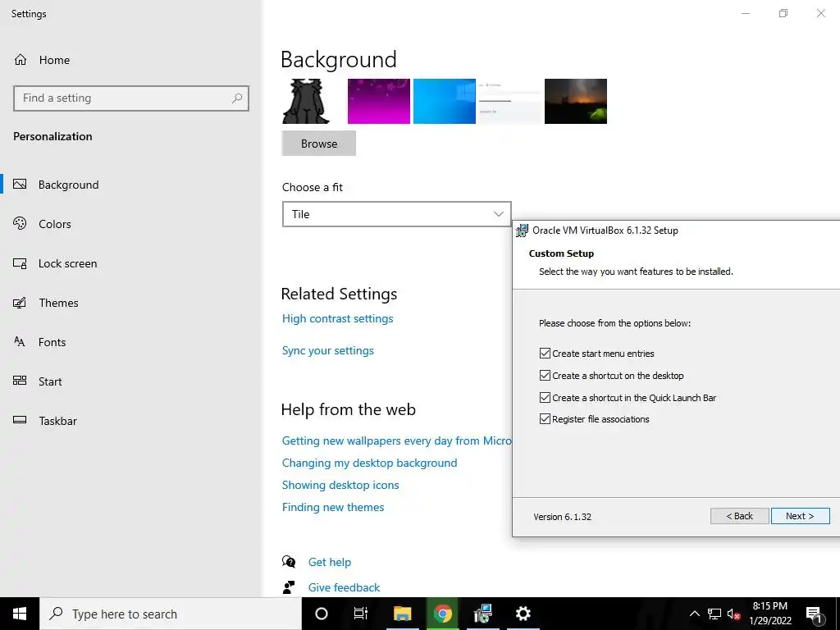Switch to VirtualBox installer on the taskbar
This screenshot has height=630, width=840.
point(482,614)
